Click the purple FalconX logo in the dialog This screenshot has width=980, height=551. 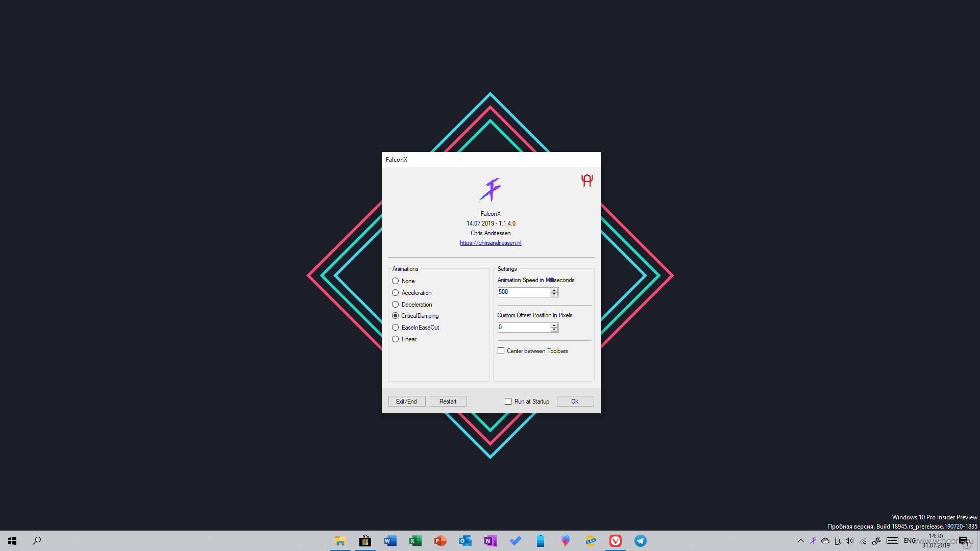point(490,190)
